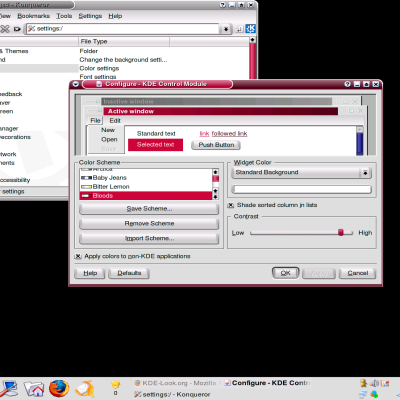Select 'Folder' file type row
Screen dimensions: 400x400
click(89, 51)
